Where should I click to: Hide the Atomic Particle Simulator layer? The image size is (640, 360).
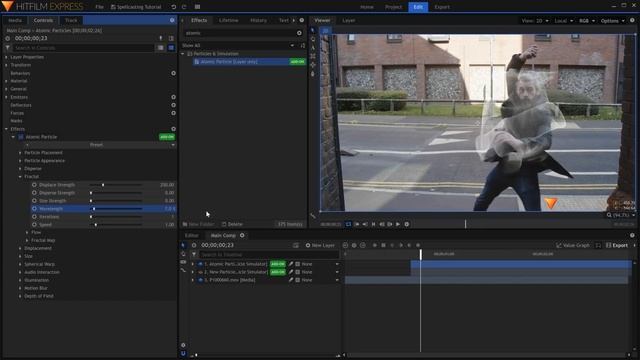point(200,264)
